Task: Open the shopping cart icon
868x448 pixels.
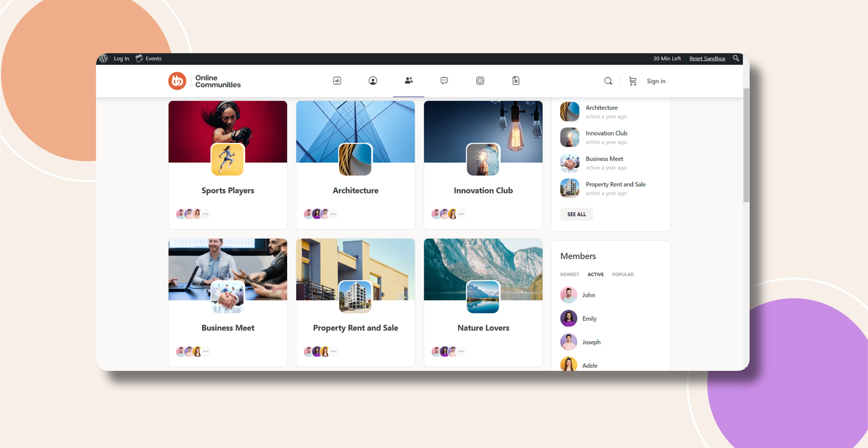Action: point(633,81)
